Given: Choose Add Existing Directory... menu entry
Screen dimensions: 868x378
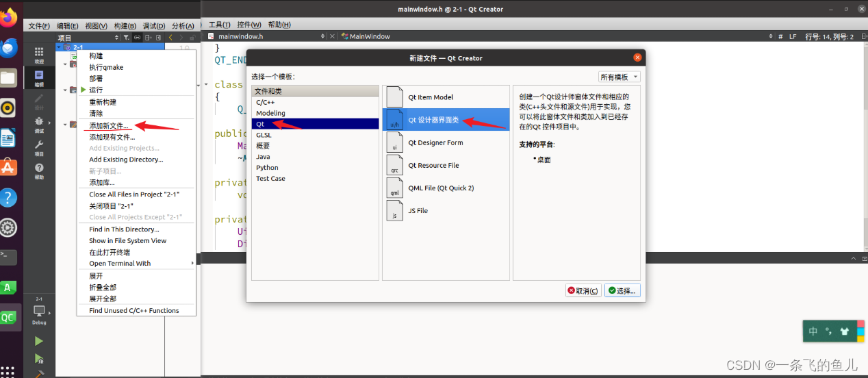Looking at the screenshot, I should tap(136, 159).
